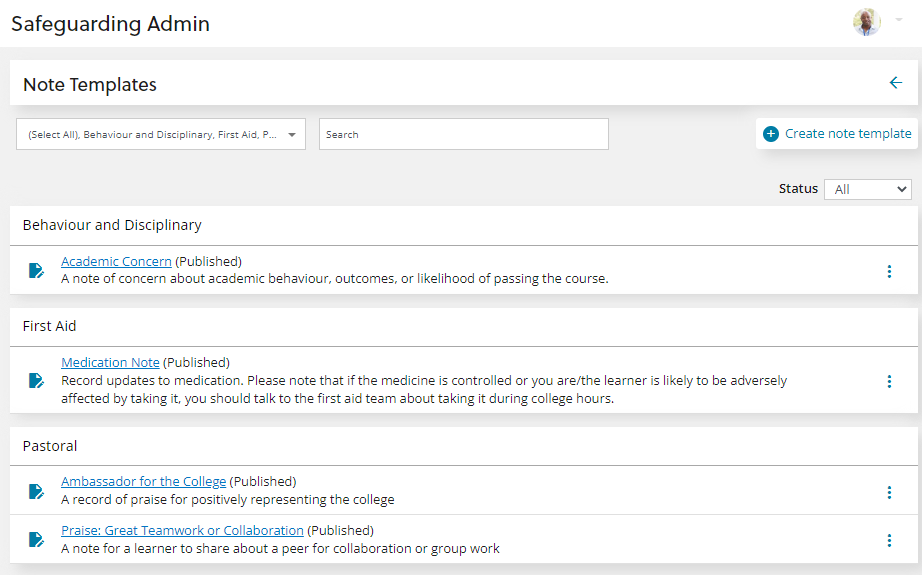Click the edit icon beside Academic Concern
This screenshot has width=922, height=575.
(36, 270)
